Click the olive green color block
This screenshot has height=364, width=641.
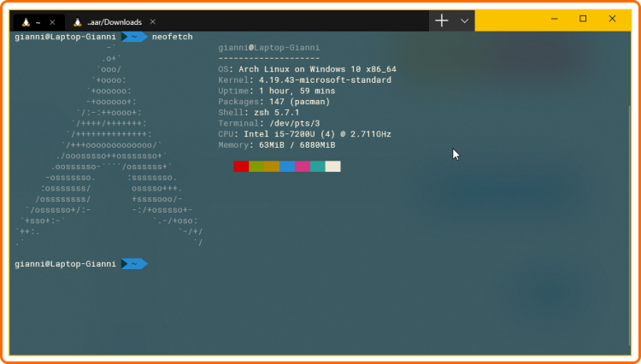click(x=256, y=167)
